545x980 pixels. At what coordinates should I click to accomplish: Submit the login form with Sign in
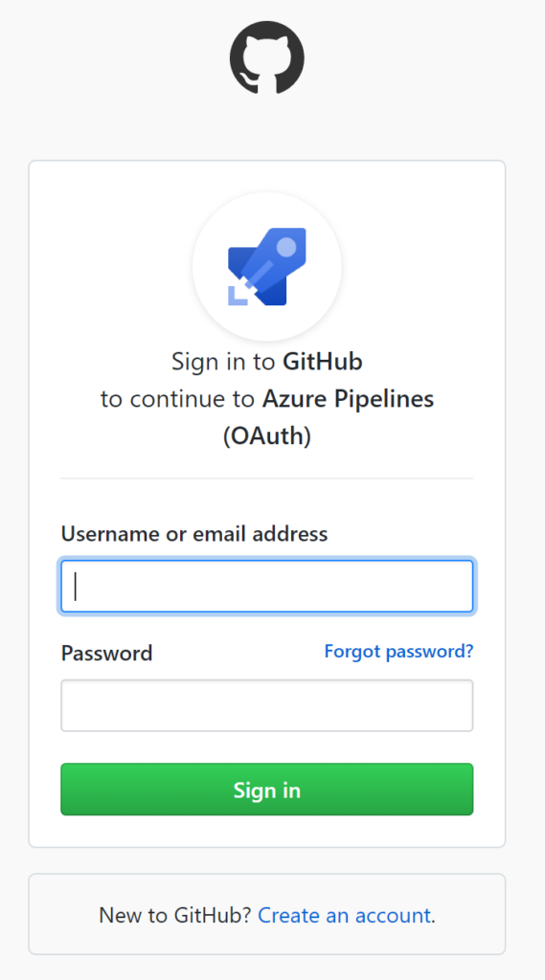click(x=267, y=790)
